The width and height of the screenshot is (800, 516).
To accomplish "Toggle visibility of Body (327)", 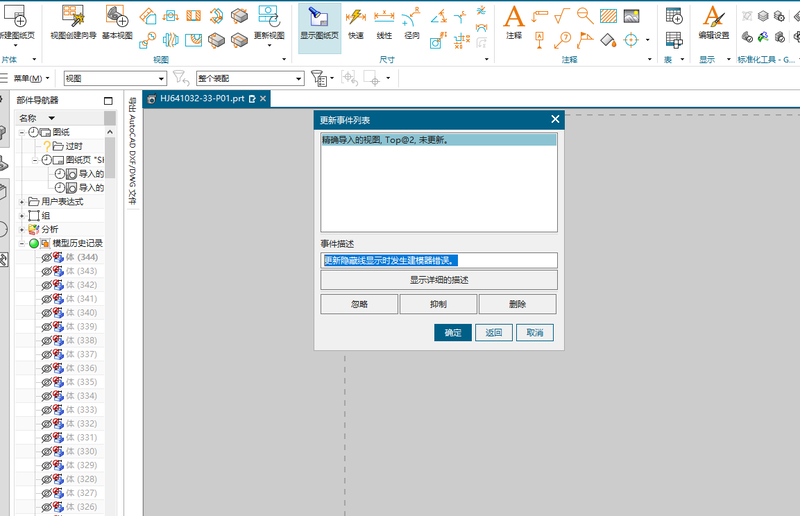I will point(46,493).
